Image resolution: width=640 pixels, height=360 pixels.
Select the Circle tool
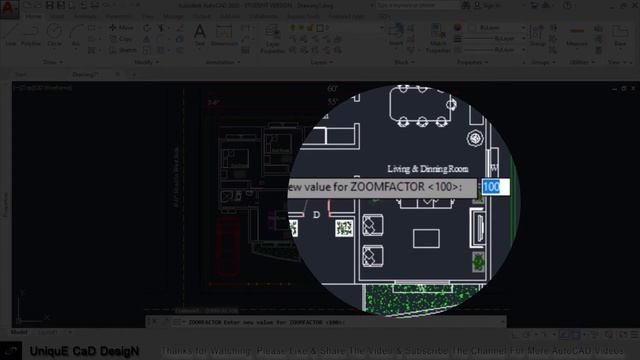(54, 35)
